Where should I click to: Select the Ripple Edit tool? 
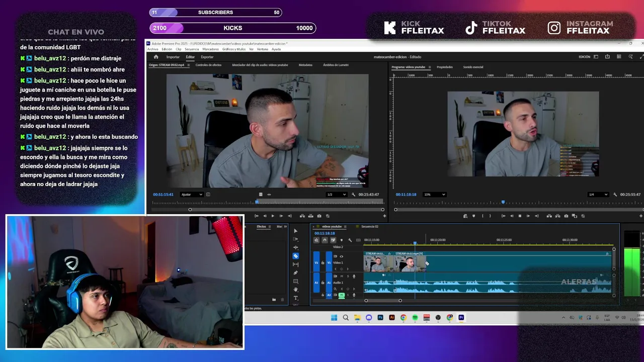coord(295,247)
